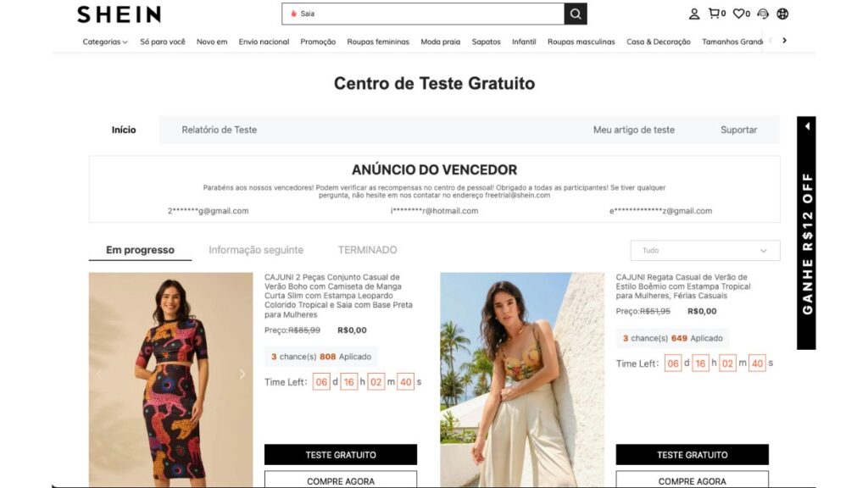Open the shopping cart icon
Image resolution: width=868 pixels, height=488 pixels.
[717, 14]
